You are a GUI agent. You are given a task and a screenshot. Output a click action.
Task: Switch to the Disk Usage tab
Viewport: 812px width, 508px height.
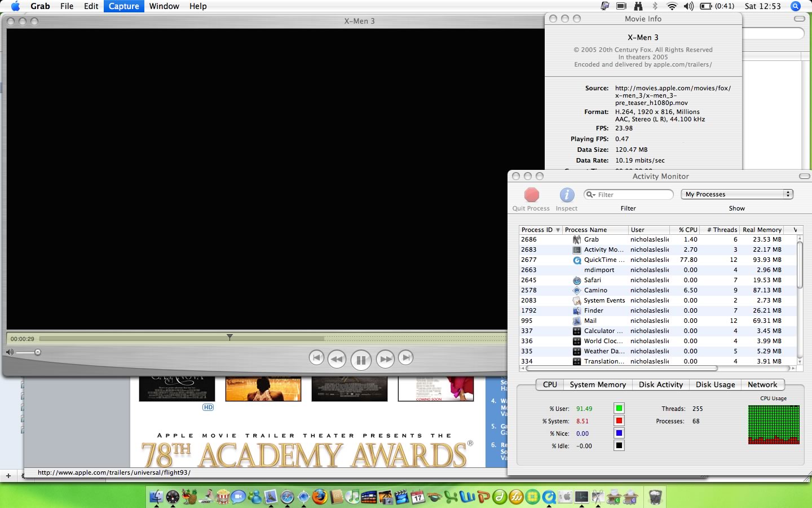pyautogui.click(x=715, y=384)
